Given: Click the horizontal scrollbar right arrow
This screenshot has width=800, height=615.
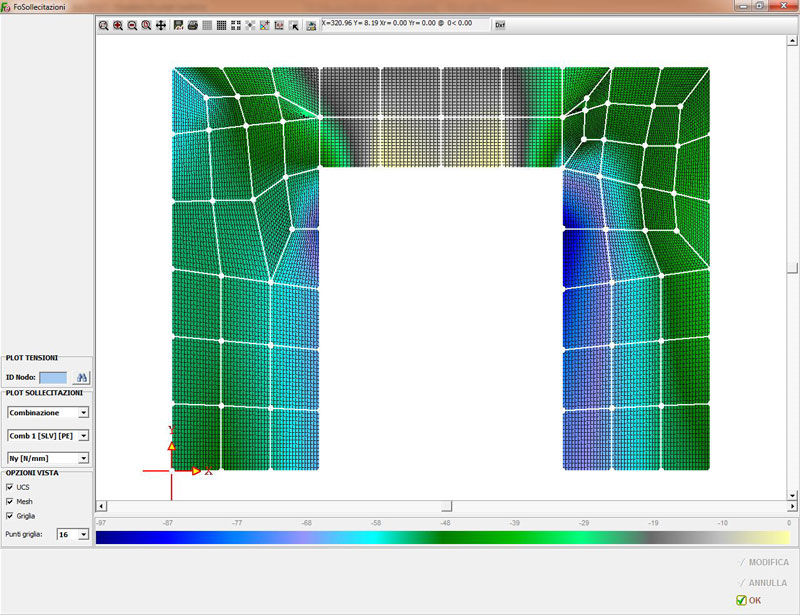Looking at the screenshot, I should point(792,506).
